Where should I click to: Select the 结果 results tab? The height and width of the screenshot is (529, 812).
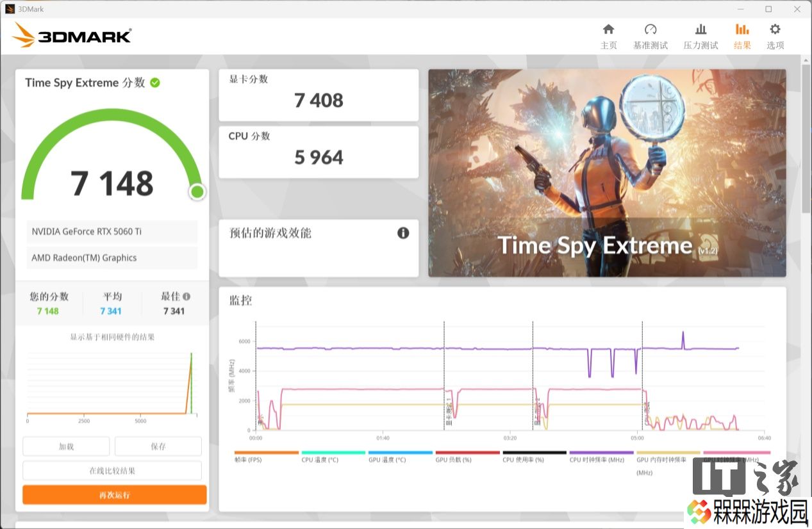pyautogui.click(x=742, y=37)
